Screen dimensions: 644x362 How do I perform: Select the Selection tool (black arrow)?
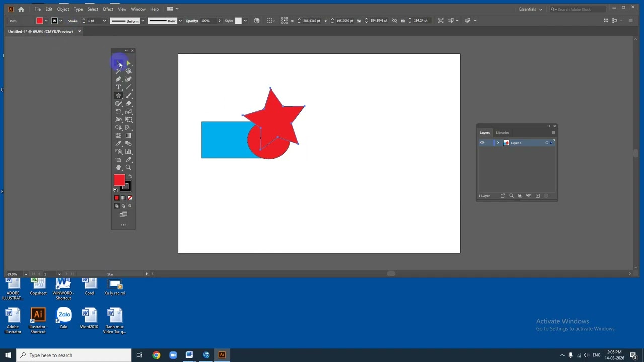[x=118, y=63]
